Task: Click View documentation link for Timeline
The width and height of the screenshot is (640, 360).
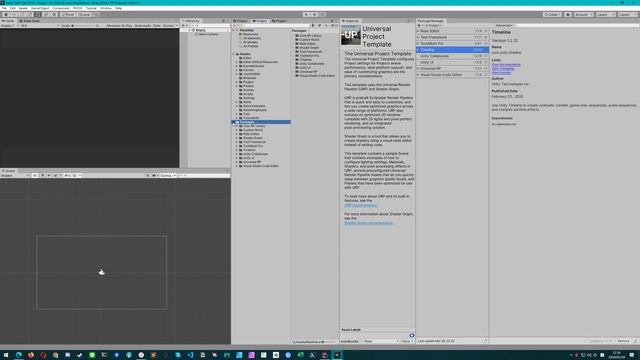Action: [506, 65]
